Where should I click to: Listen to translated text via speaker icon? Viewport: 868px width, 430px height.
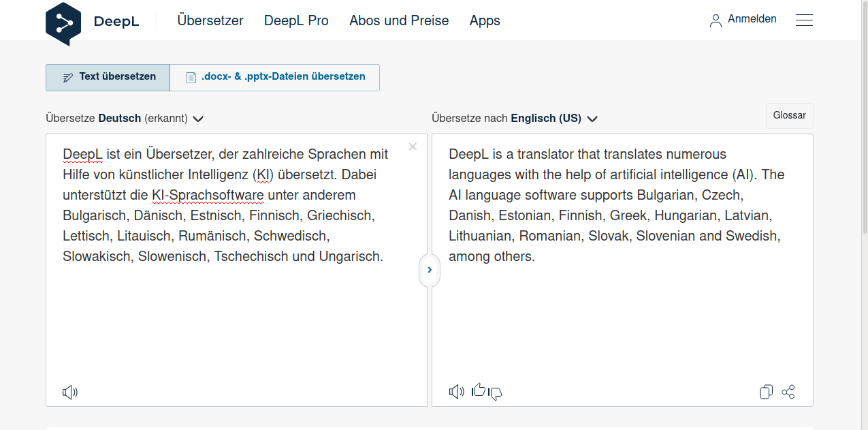tap(457, 392)
